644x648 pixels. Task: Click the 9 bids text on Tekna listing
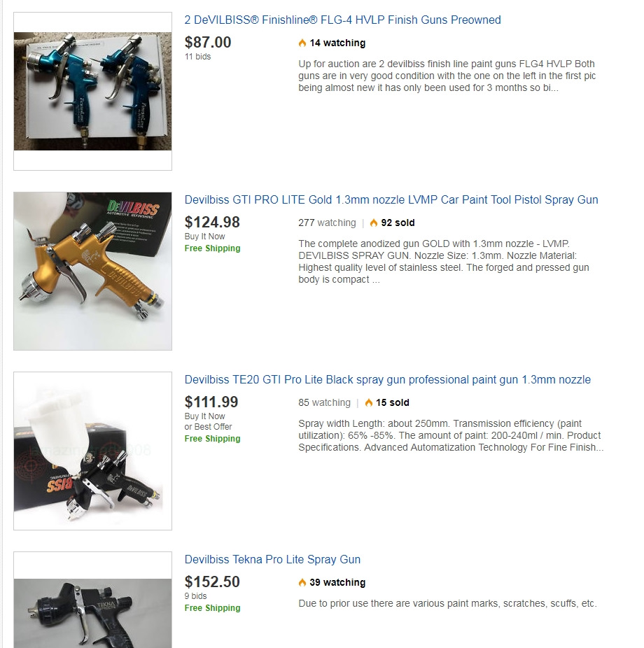point(195,596)
